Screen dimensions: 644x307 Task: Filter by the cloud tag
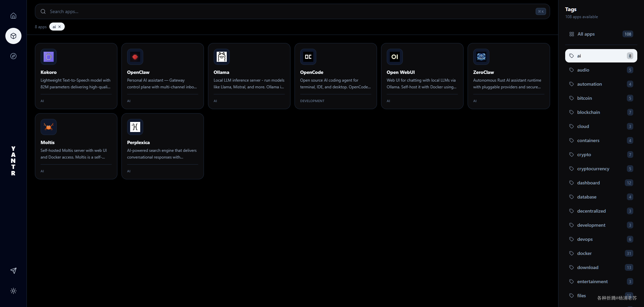tap(601, 126)
